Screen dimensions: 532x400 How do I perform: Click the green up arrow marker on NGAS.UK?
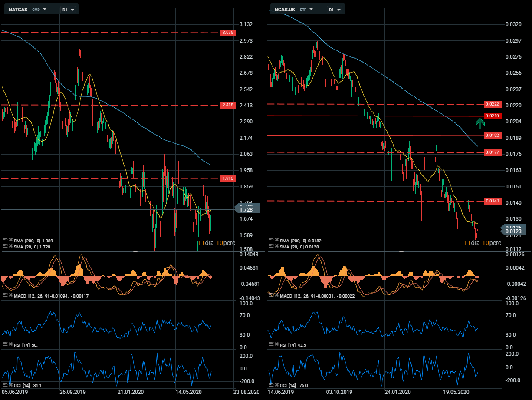479,124
